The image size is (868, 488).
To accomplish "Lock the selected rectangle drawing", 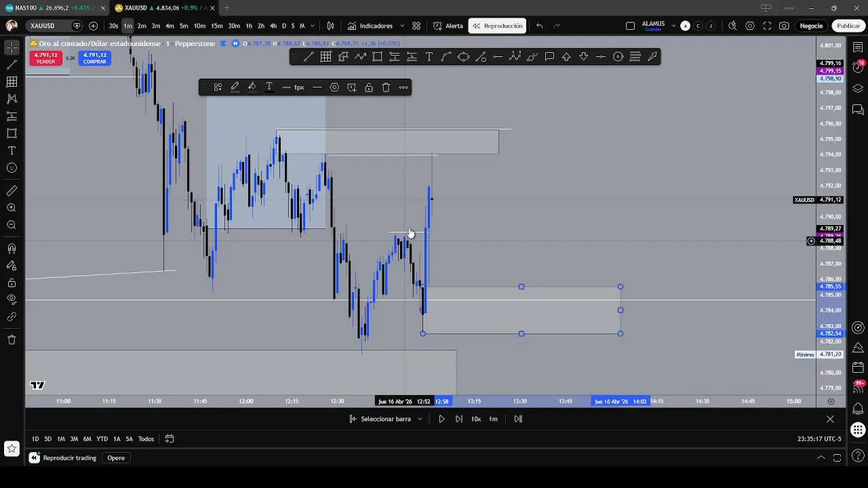I will (369, 87).
